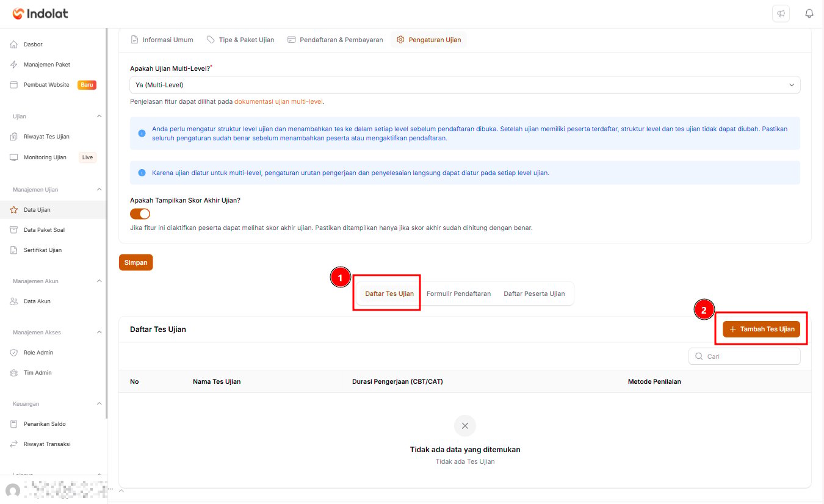The height and width of the screenshot is (504, 824).
Task: Open Riwayat Transaksi in sidebar
Action: coord(54,444)
